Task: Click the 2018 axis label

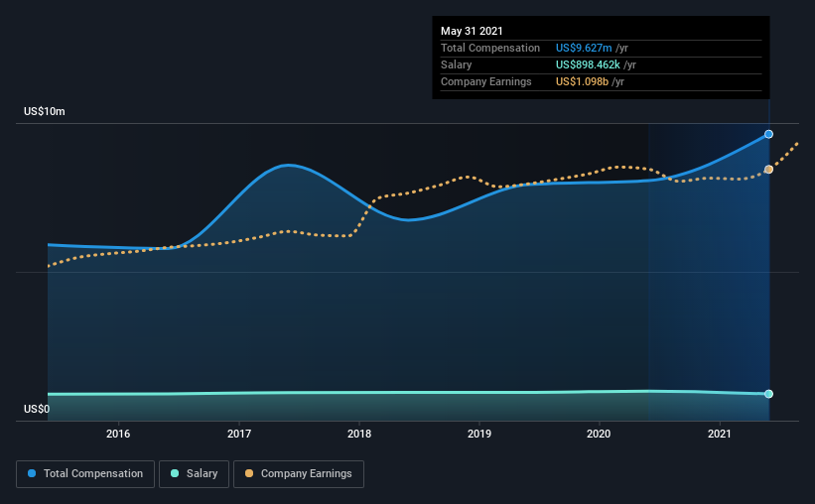Action: [x=359, y=434]
